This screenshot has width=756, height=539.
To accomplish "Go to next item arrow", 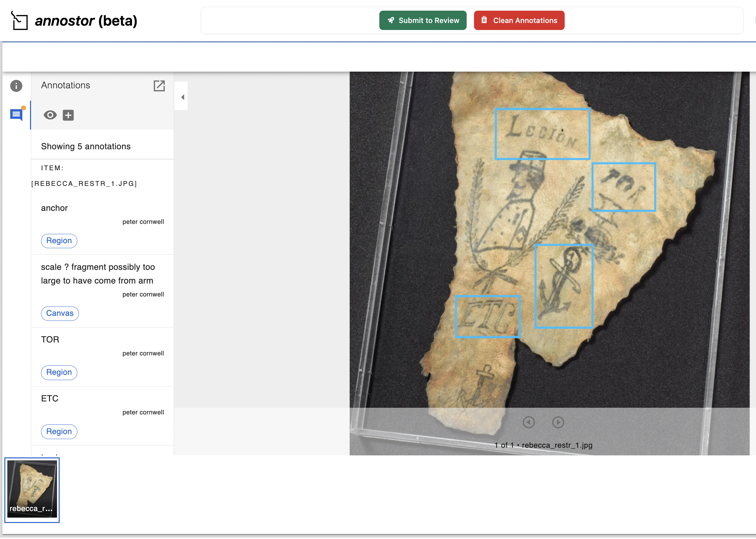I will tap(558, 422).
